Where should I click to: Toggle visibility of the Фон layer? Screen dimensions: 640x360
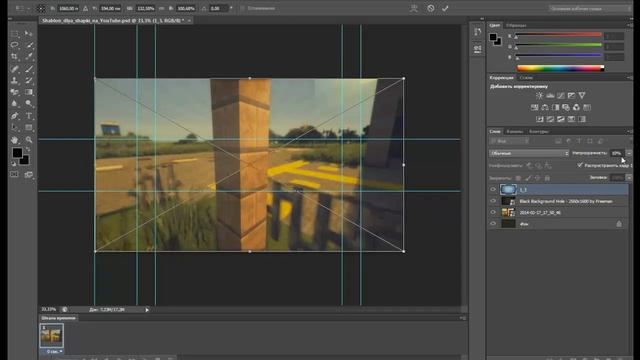coord(493,224)
